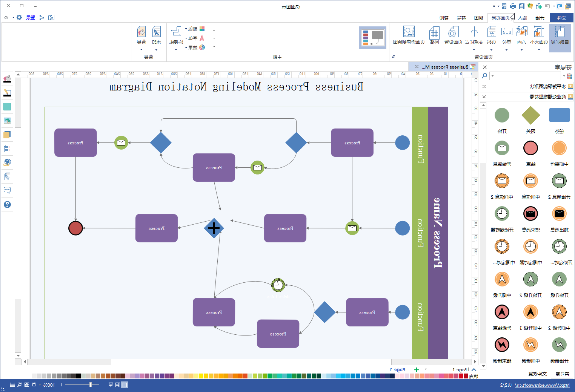Expand the 背景 dropdown arrow
575x392 pixels.
pos(141,50)
